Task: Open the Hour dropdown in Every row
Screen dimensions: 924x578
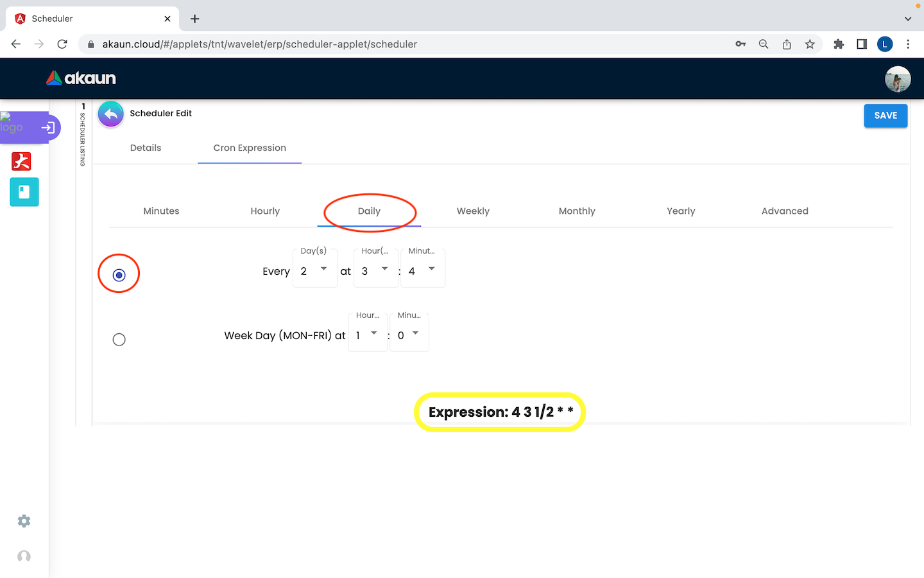Action: 375,271
